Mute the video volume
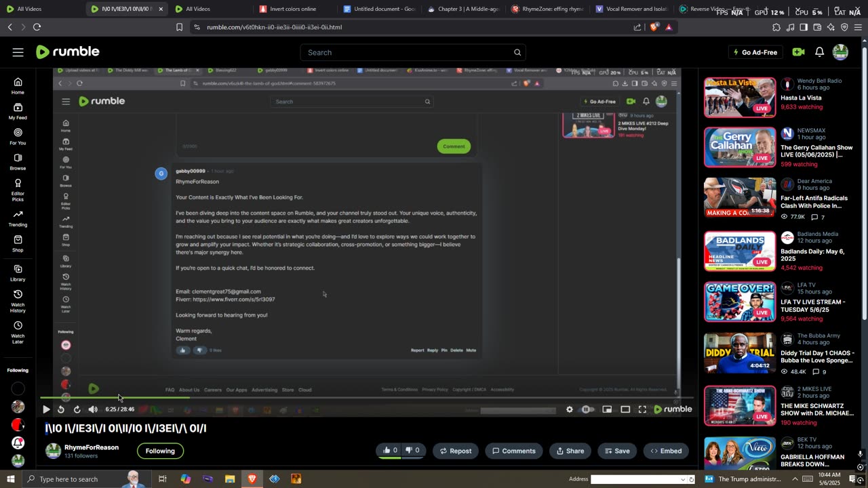Screen dimensions: 868x488 click(x=93, y=409)
